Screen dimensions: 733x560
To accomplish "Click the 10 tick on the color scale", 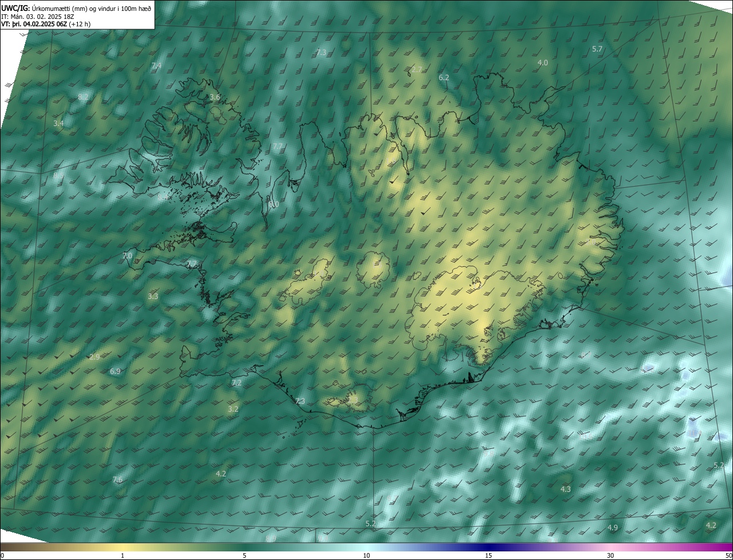I will pyautogui.click(x=366, y=555).
